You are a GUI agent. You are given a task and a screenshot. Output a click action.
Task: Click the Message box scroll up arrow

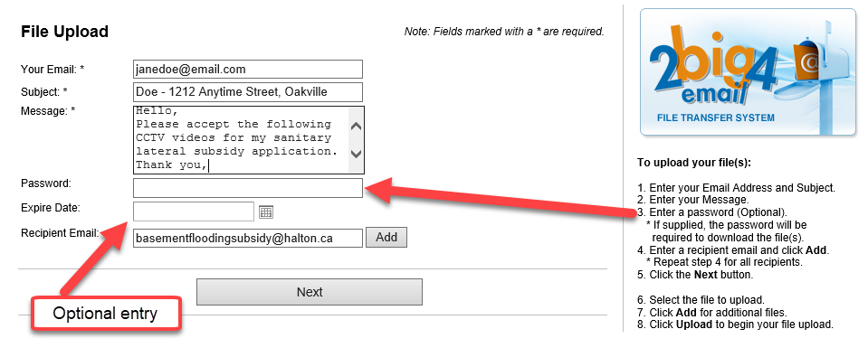tap(357, 127)
